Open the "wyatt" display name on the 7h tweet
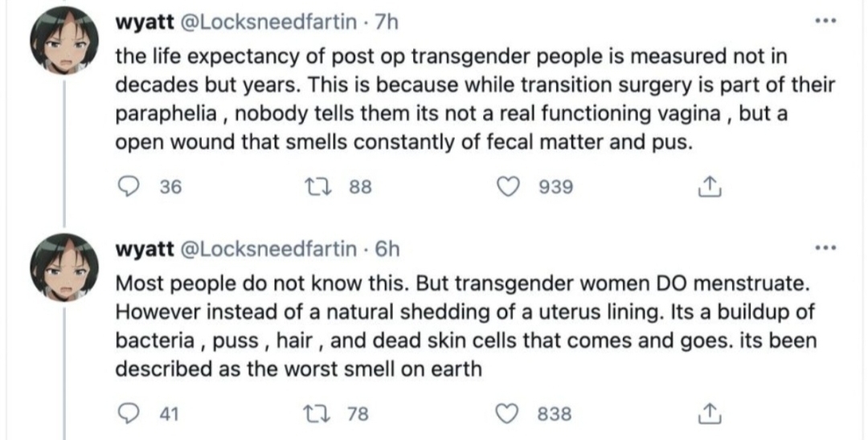This screenshot has width=868, height=440. point(145,23)
